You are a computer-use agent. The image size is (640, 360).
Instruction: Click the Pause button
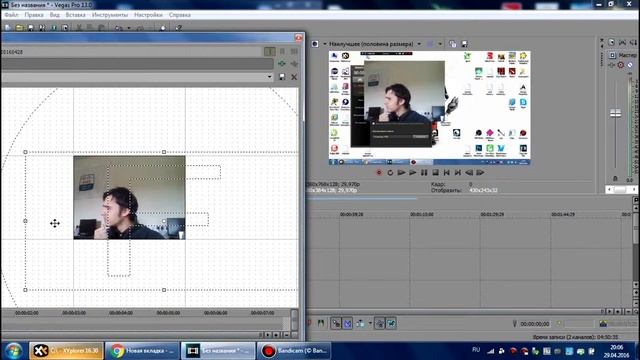pos(424,173)
